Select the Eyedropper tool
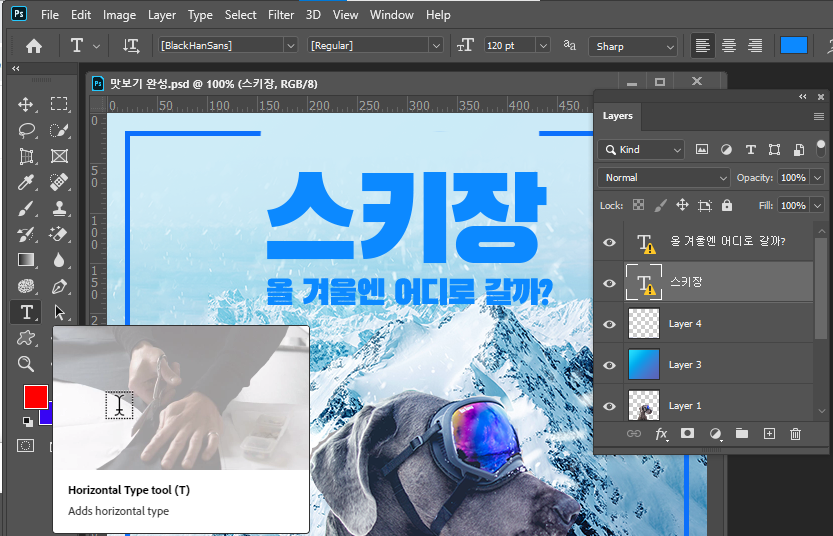Viewport: 833px width, 536px height. tap(26, 182)
